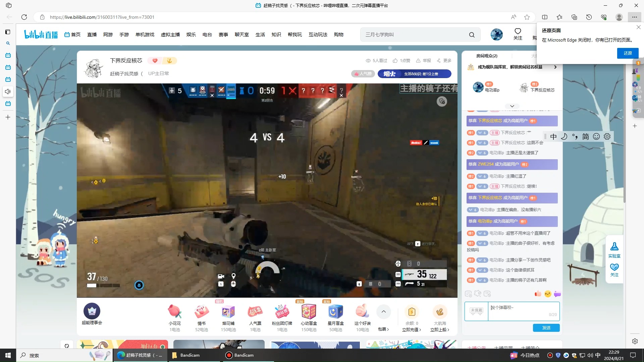Toggle the IME moon half-width mode

(564, 136)
